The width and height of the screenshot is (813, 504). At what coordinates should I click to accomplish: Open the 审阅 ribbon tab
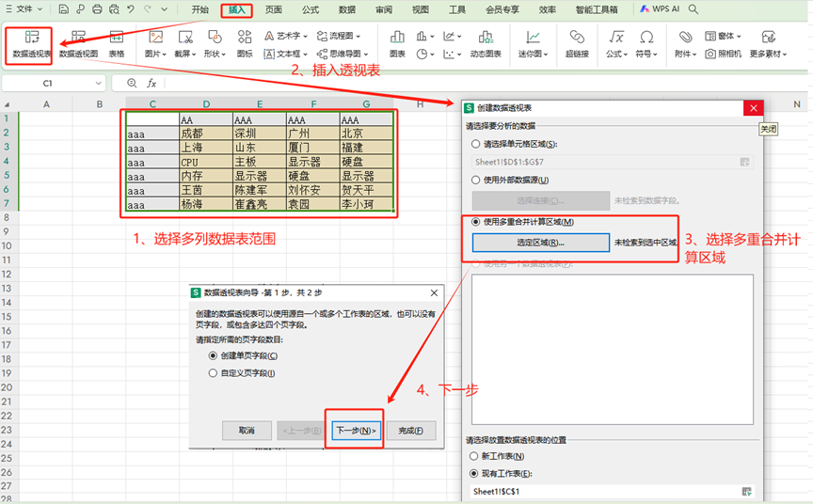(384, 9)
